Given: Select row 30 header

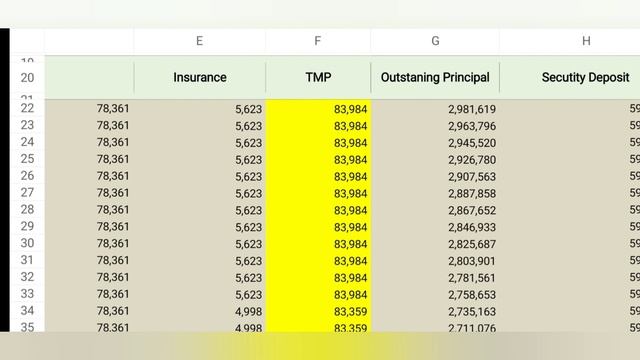Looking at the screenshot, I should [x=27, y=243].
